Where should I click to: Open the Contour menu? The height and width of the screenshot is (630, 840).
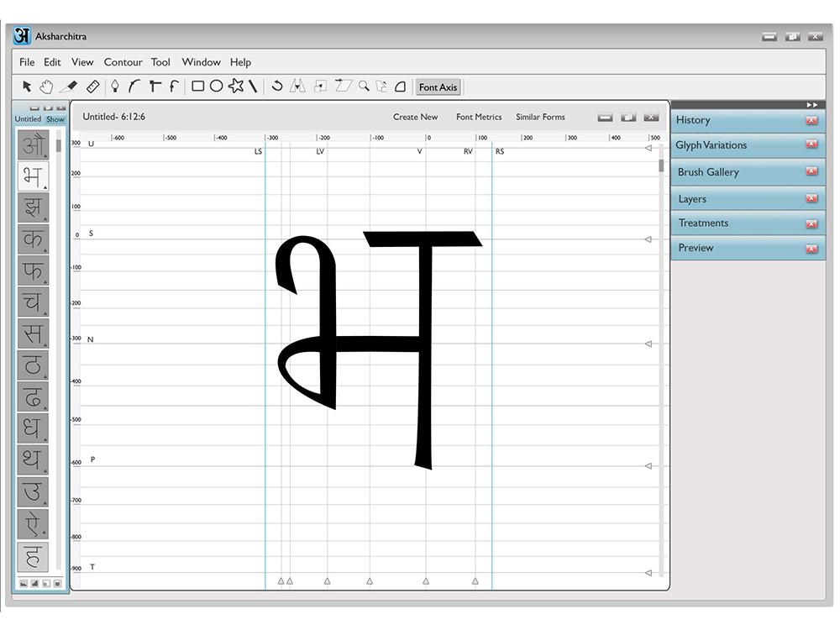click(123, 62)
